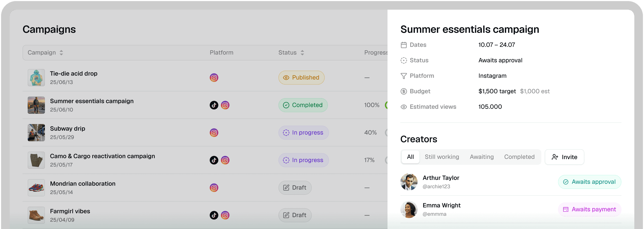The width and height of the screenshot is (644, 229).
Task: Click Instagram icon in Mondrian collaboration row
Action: 214,188
